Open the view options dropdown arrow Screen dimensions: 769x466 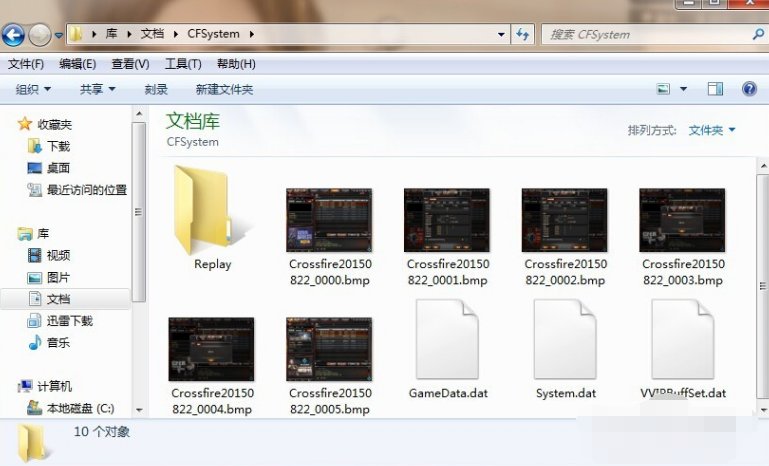click(x=683, y=89)
